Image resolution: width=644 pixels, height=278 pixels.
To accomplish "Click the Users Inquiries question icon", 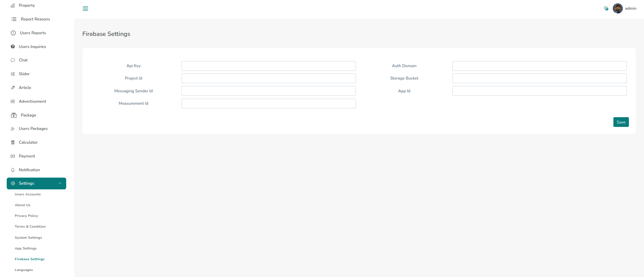I will tap(13, 47).
